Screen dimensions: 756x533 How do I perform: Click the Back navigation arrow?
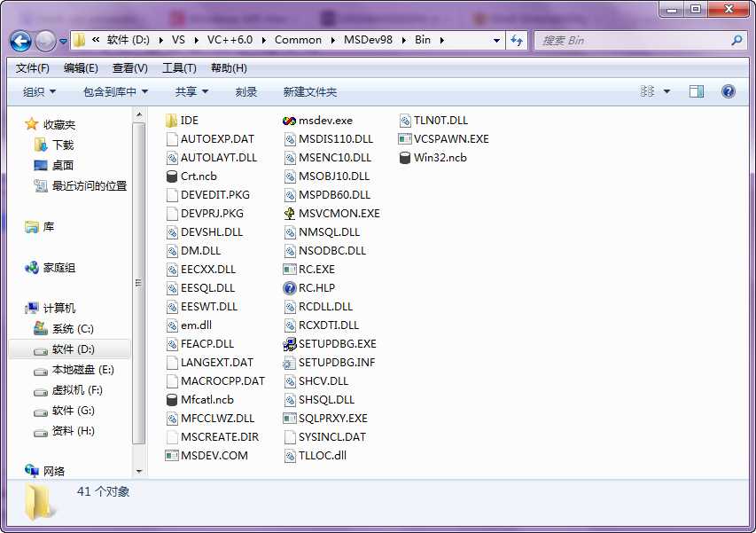[x=20, y=42]
